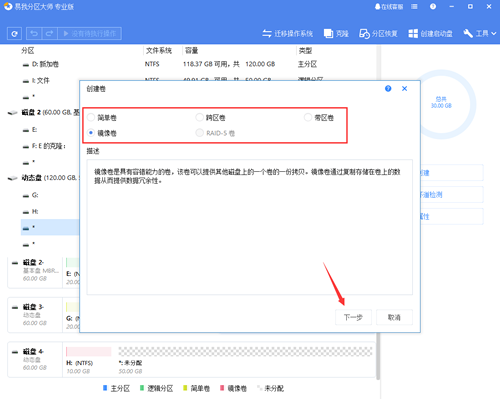Click the app logo in title bar
This screenshot has height=399, width=500.
tap(8, 6)
